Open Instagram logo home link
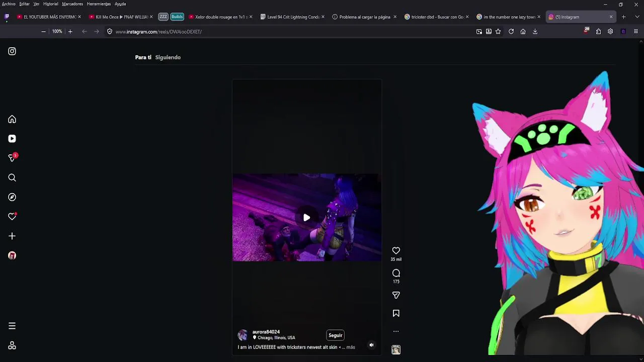This screenshot has width=644, height=362. point(12,51)
